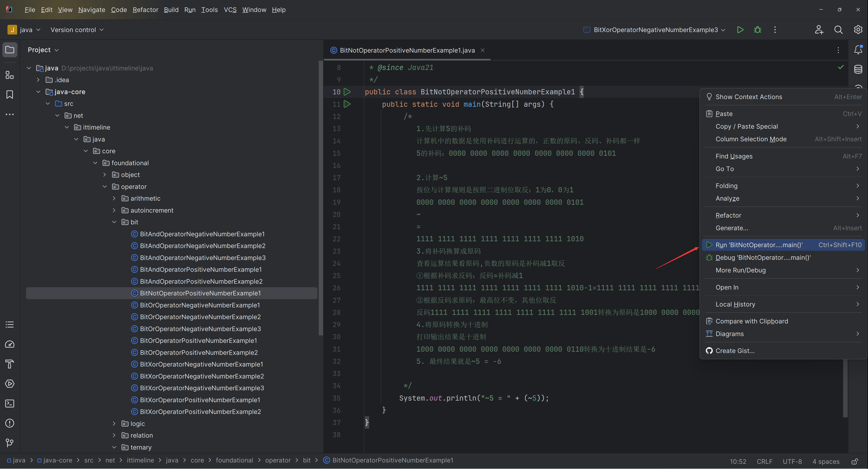Viewport: 868px width, 469px height.
Task: Expand the logic package
Action: pyautogui.click(x=114, y=424)
